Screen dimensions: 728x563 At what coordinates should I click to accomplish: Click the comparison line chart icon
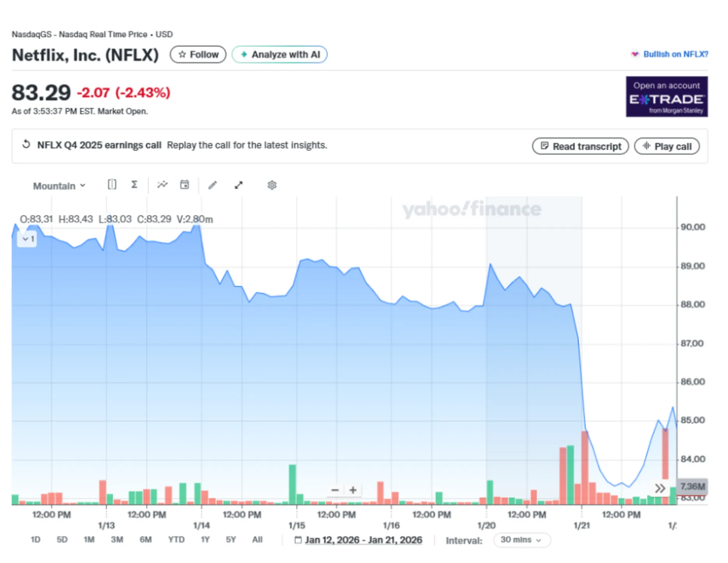pyautogui.click(x=162, y=185)
